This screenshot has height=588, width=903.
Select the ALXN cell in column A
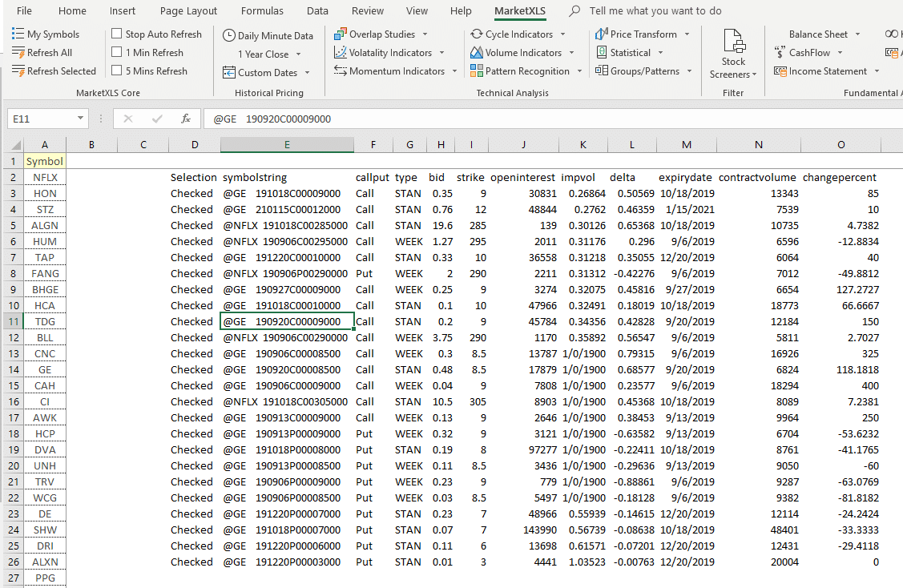(x=44, y=562)
